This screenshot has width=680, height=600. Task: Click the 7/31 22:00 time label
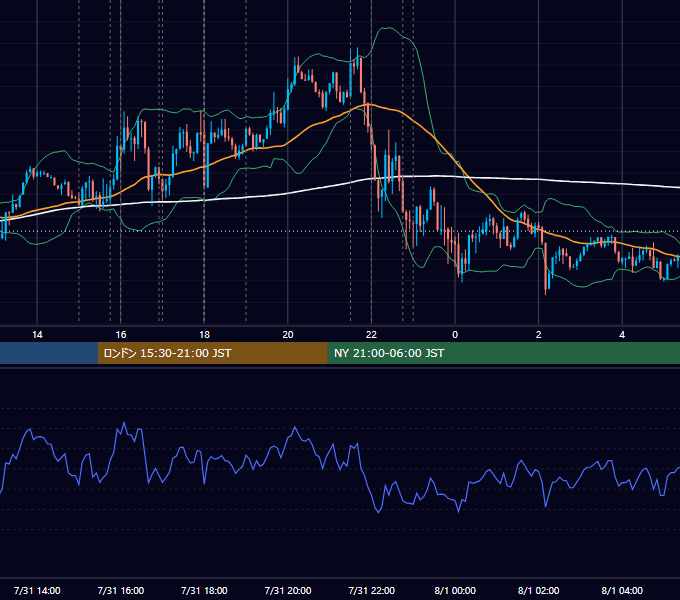pyautogui.click(x=372, y=590)
